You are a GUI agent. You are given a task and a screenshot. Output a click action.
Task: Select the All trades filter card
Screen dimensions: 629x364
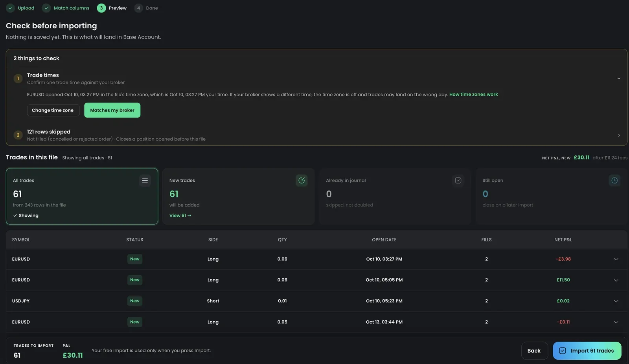pyautogui.click(x=82, y=196)
